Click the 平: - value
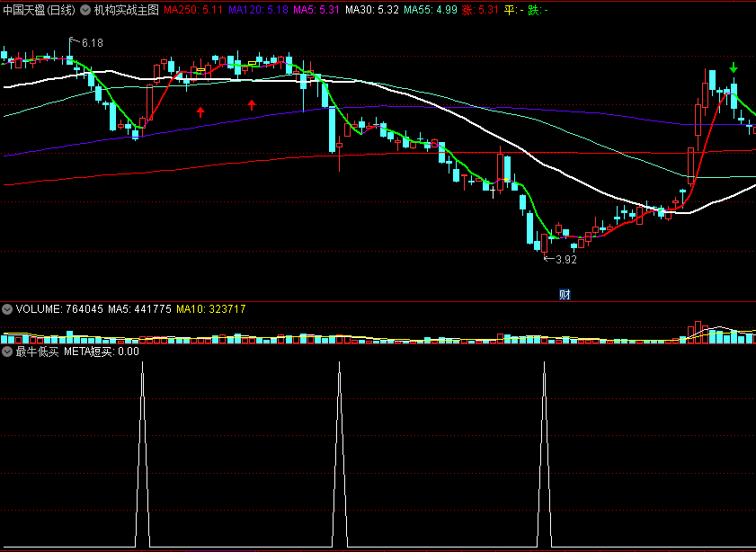This screenshot has height=552, width=756. (x=514, y=10)
